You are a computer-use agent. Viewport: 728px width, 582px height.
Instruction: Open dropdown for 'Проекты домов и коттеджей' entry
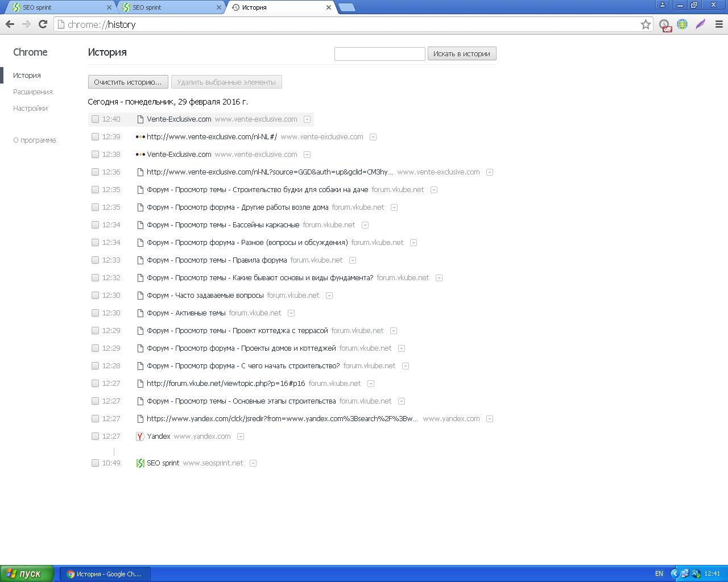click(x=402, y=348)
